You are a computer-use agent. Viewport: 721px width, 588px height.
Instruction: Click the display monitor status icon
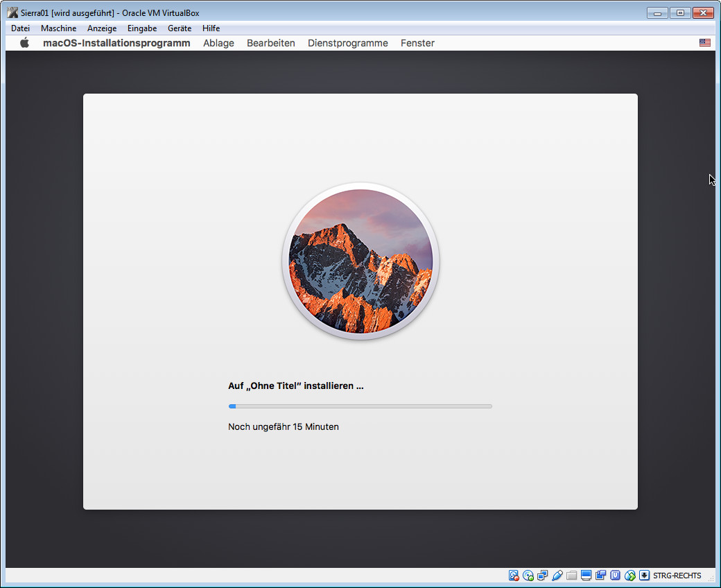coord(587,576)
